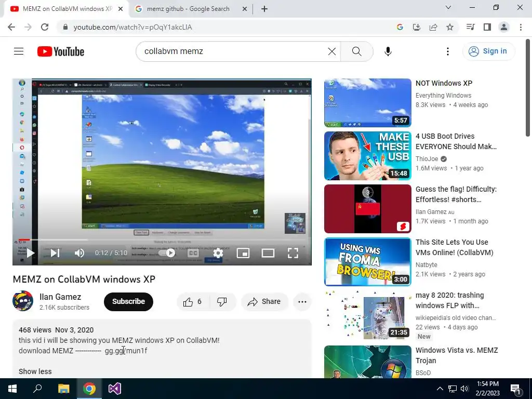Toggle closed captions CC
This screenshot has height=399, width=532.
pyautogui.click(x=193, y=253)
